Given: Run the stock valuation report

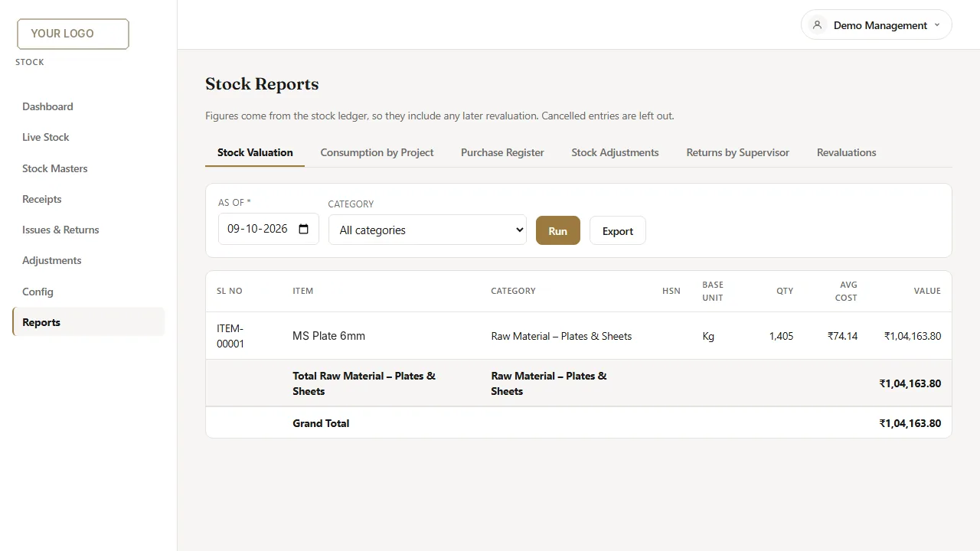Looking at the screenshot, I should click(557, 230).
